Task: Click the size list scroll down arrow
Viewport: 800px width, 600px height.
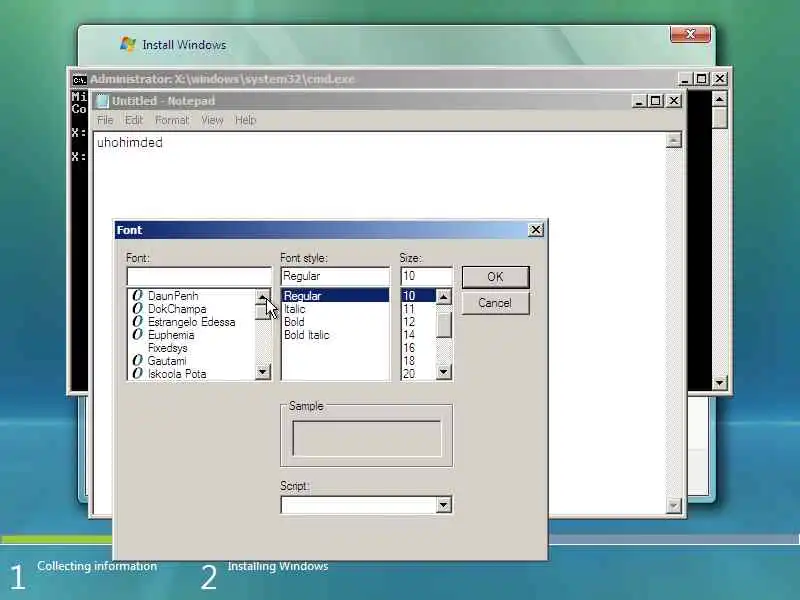Action: pos(444,372)
